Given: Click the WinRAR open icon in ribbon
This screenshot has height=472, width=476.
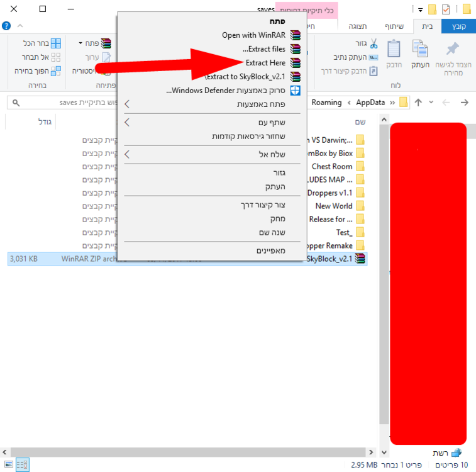Looking at the screenshot, I should point(106,43).
